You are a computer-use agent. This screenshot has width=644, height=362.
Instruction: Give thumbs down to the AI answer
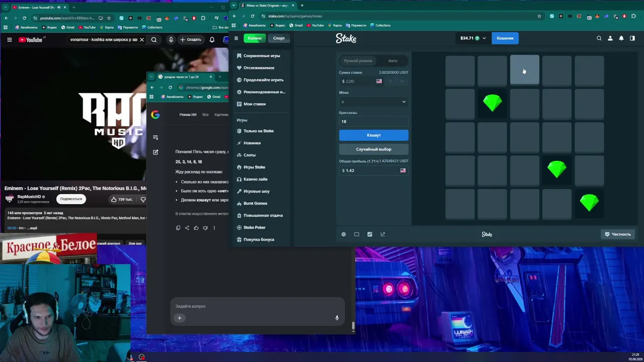click(205, 228)
